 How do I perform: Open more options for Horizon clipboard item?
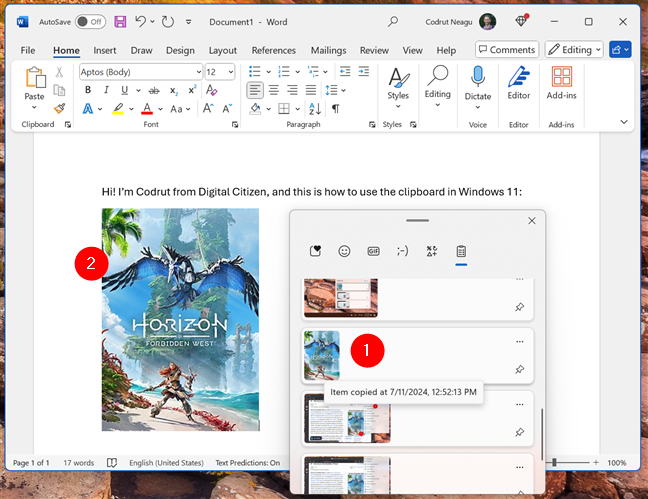point(519,341)
